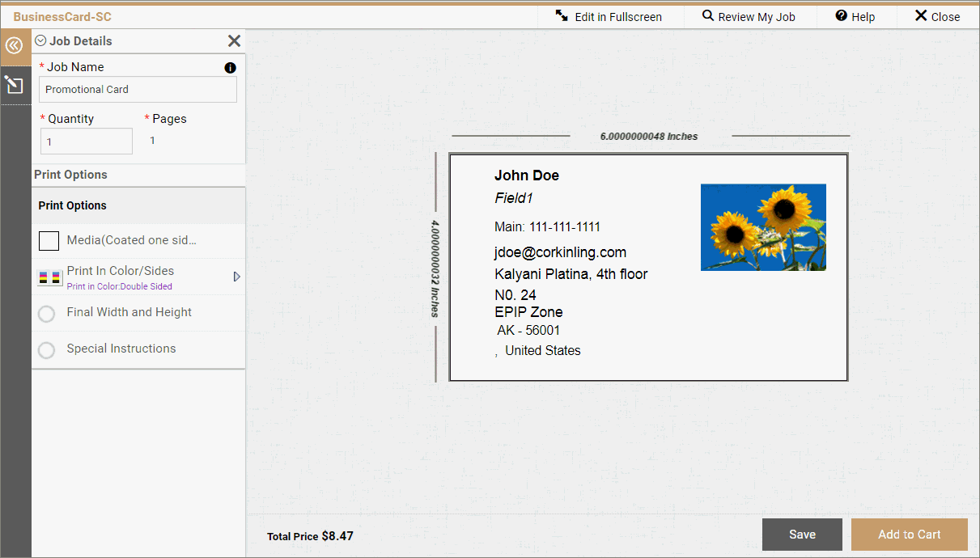
Task: Close the Job Details panel
Action: click(x=234, y=41)
